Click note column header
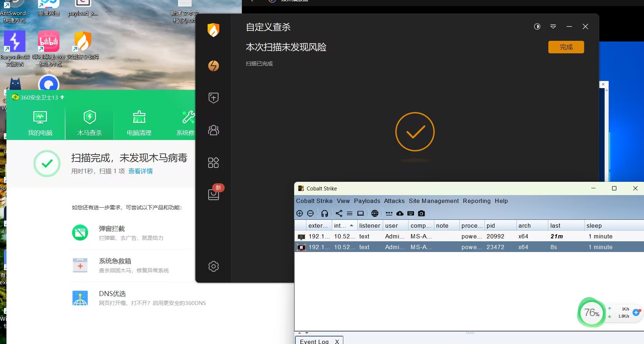Screen dimensions: 644x344 click(x=447, y=226)
